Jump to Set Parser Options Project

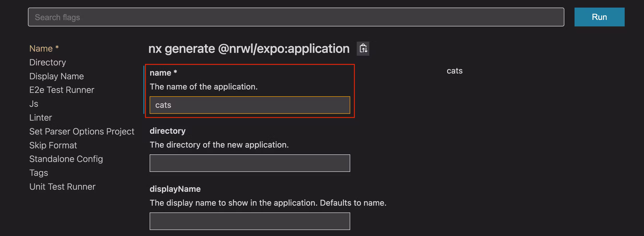tap(82, 132)
